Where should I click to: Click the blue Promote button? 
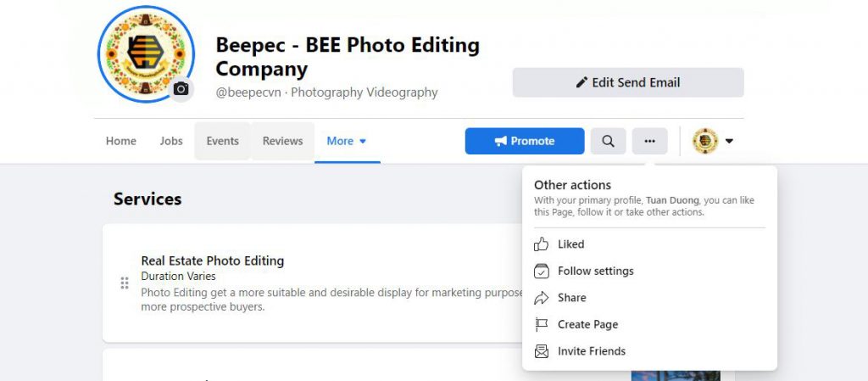524,141
